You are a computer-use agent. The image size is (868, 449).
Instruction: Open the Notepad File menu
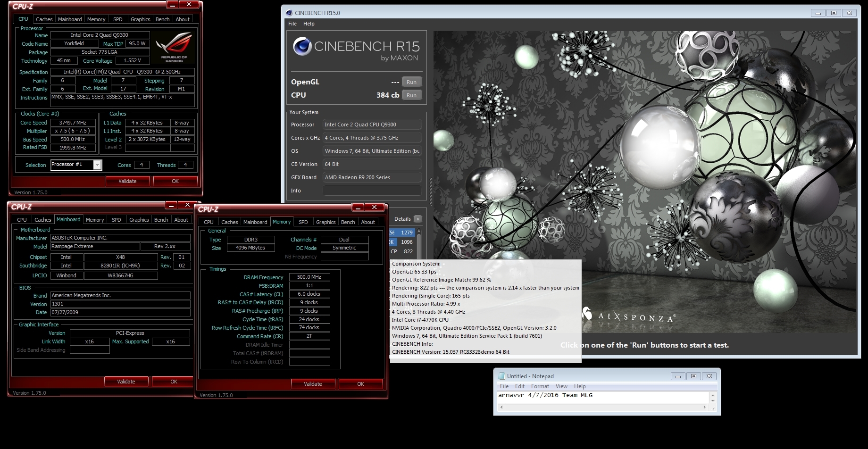point(504,386)
